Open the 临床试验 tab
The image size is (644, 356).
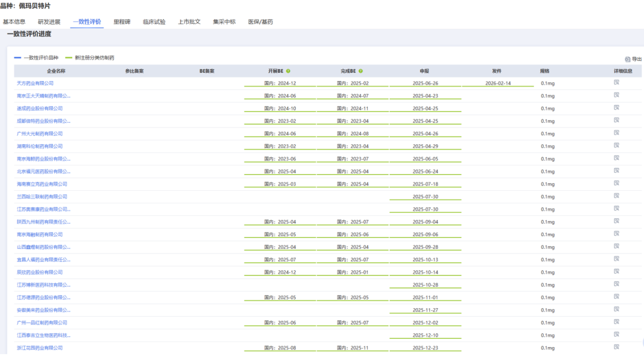point(154,22)
